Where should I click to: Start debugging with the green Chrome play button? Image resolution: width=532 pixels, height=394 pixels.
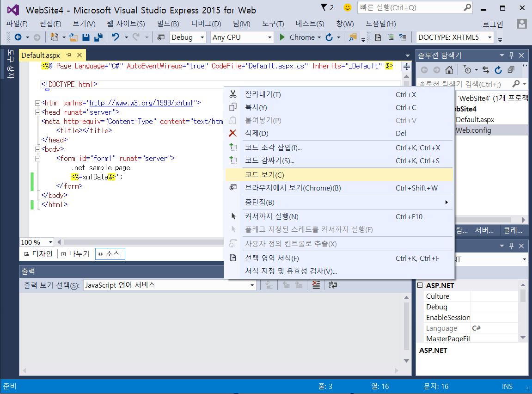pyautogui.click(x=282, y=37)
